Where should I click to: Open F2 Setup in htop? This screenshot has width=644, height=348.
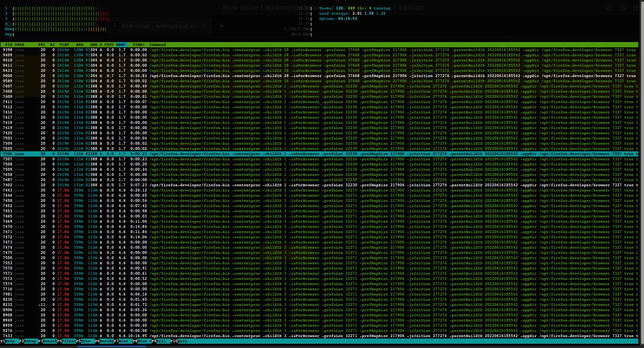pyautogui.click(x=30, y=341)
